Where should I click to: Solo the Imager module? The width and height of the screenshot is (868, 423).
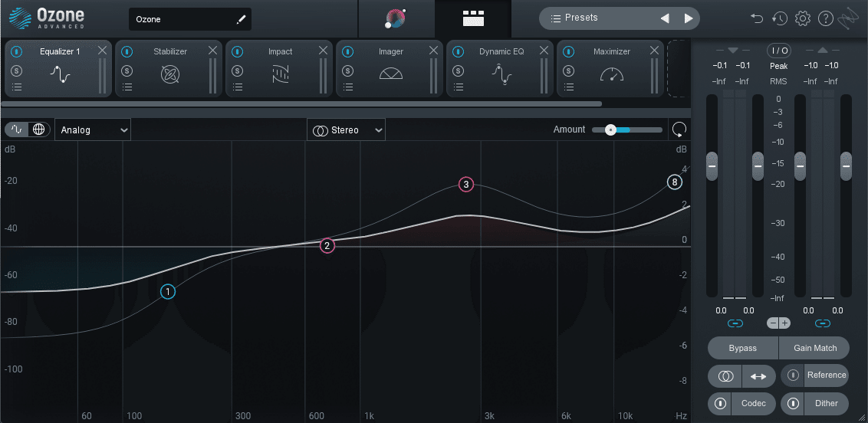(x=347, y=70)
